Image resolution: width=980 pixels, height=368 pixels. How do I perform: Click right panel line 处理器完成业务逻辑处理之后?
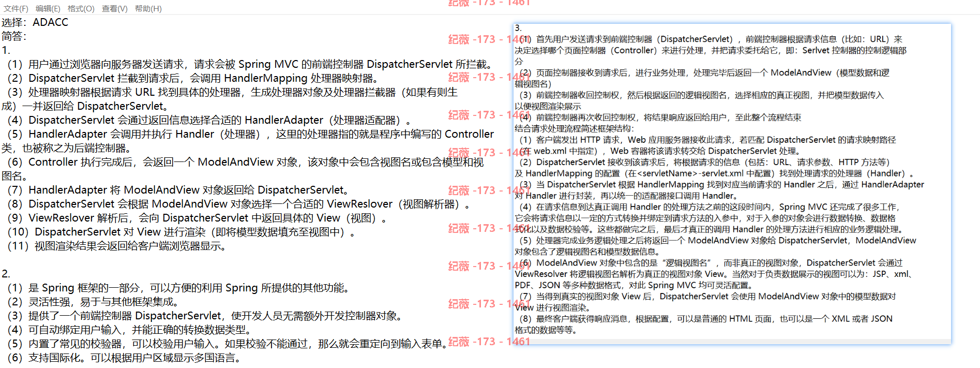click(718, 241)
